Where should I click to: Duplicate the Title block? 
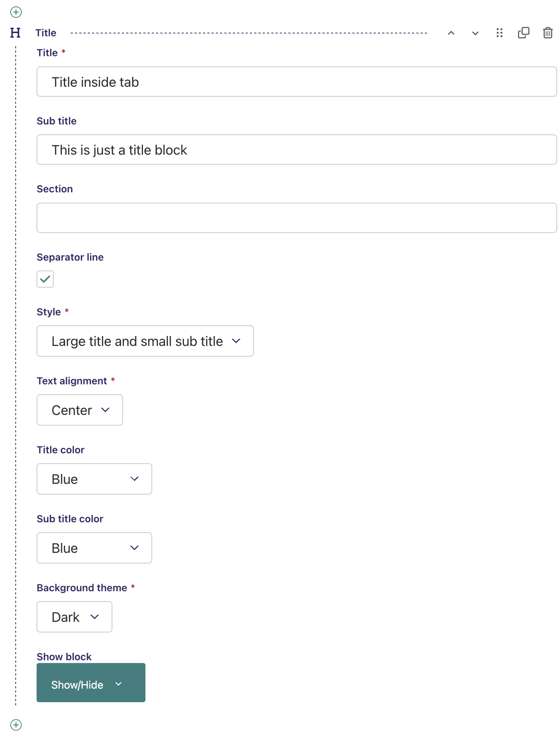tap(524, 33)
